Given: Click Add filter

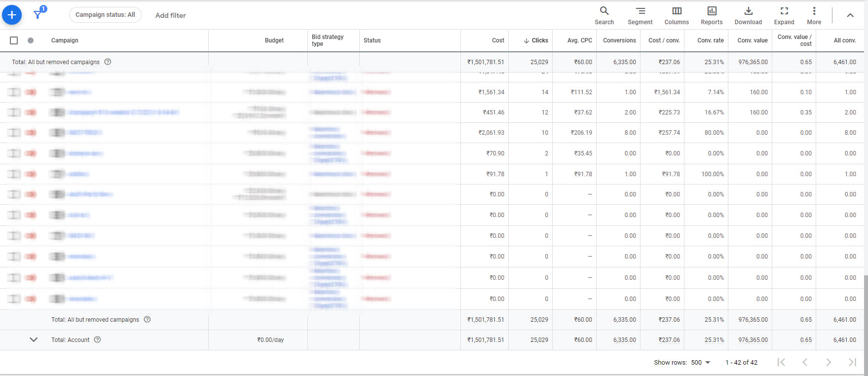Looking at the screenshot, I should pos(171,15).
